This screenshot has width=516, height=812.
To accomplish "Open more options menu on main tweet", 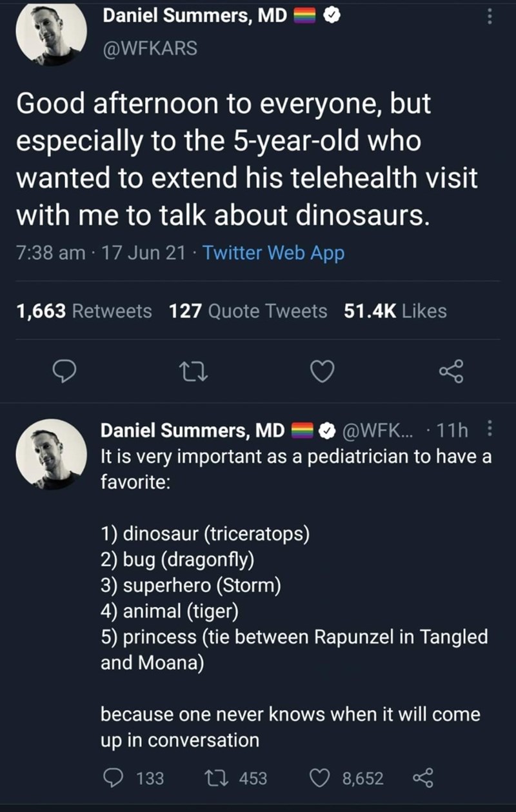I will click(490, 17).
